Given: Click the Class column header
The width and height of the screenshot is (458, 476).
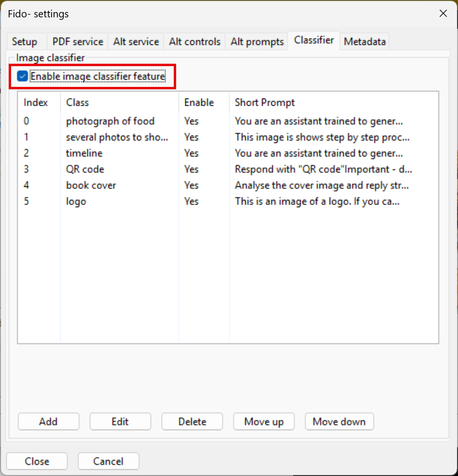Looking at the screenshot, I should click(120, 103).
